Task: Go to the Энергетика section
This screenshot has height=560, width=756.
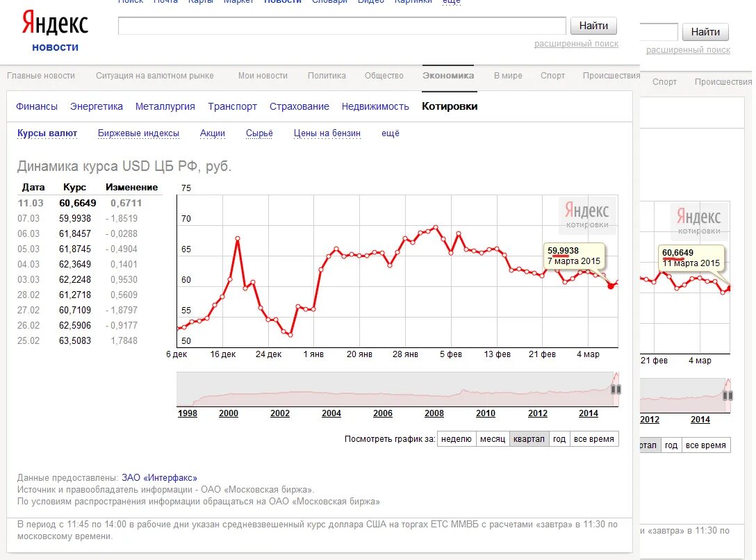Action: 97,106
